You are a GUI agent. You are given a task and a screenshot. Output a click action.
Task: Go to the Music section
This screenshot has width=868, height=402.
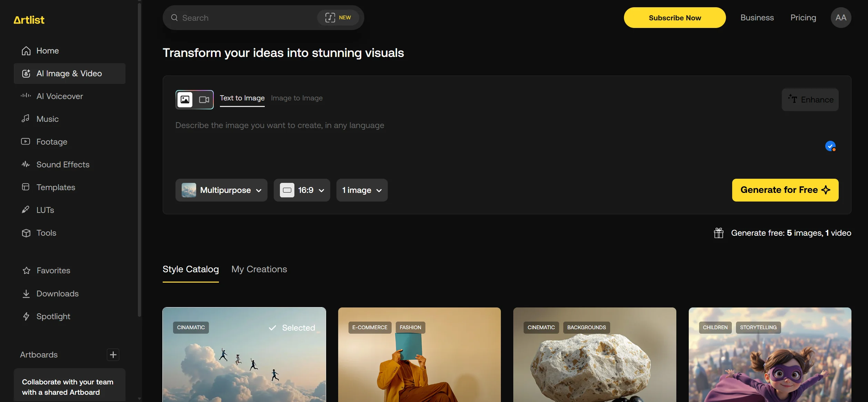tap(48, 119)
